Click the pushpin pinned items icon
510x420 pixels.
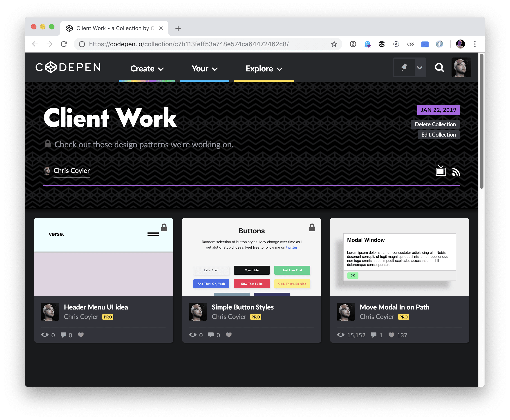tap(404, 67)
